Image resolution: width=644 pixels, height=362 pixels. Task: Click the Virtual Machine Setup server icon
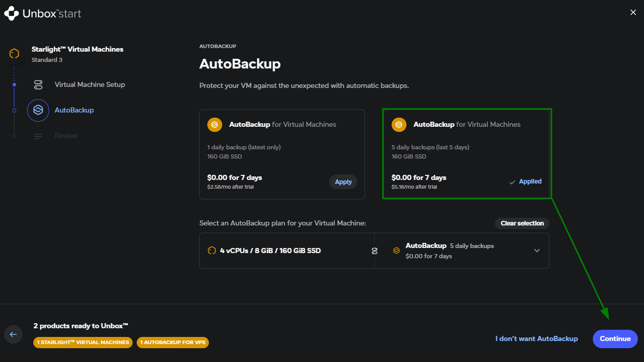point(38,85)
